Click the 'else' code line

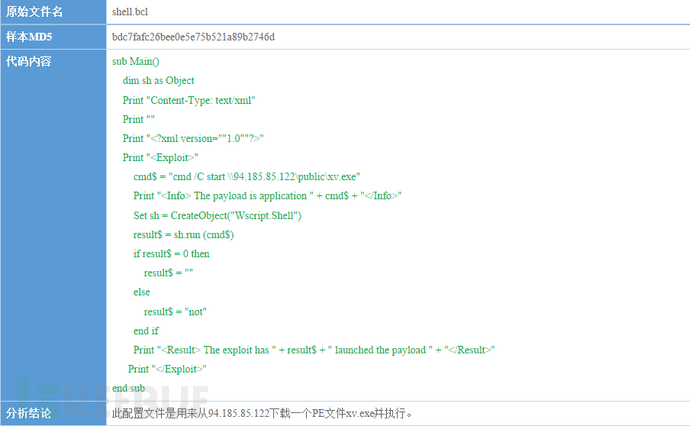pos(142,292)
